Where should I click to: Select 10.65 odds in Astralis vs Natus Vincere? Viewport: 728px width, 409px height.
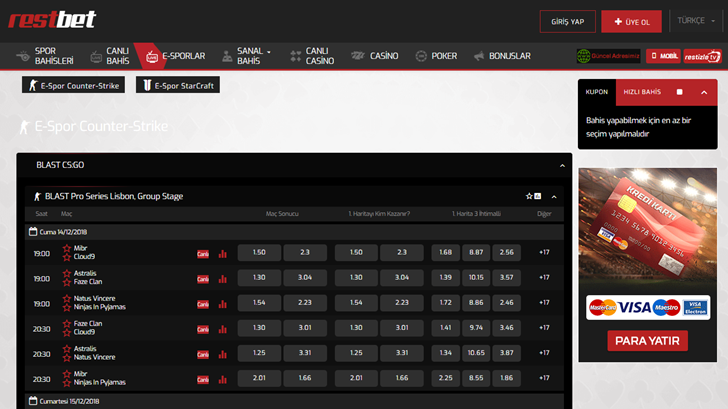476,353
